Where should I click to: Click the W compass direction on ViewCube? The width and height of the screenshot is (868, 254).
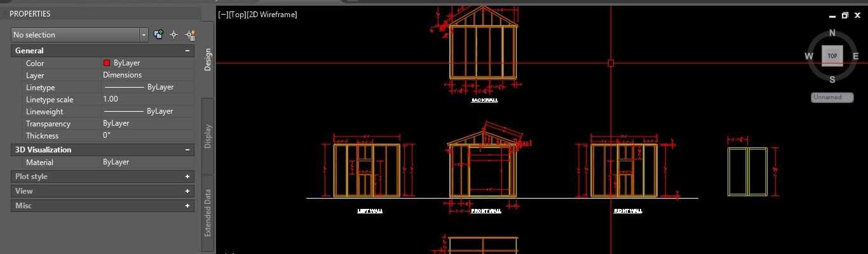tap(810, 57)
